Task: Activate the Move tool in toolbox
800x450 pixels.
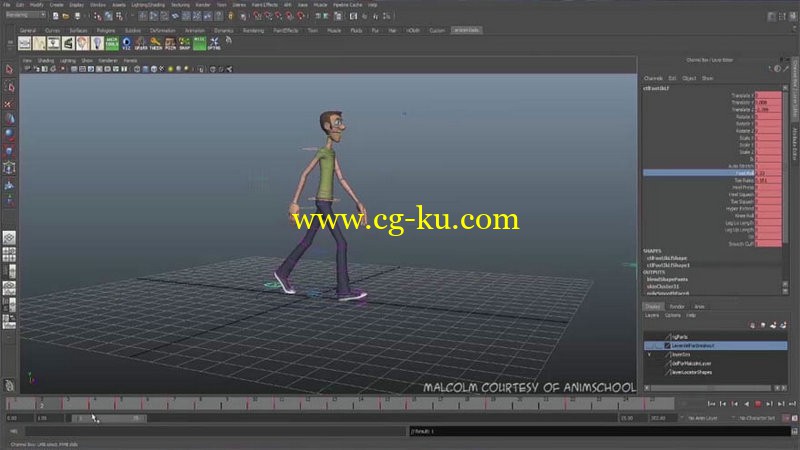Action: click(9, 119)
